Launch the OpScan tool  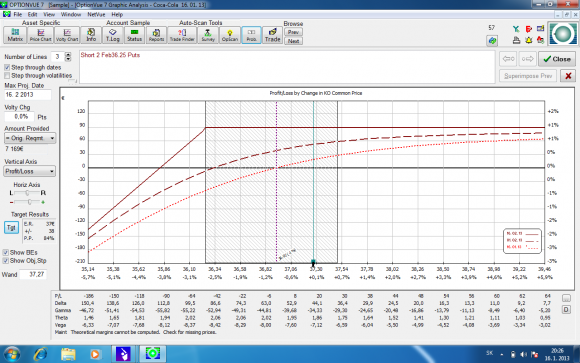(x=230, y=35)
